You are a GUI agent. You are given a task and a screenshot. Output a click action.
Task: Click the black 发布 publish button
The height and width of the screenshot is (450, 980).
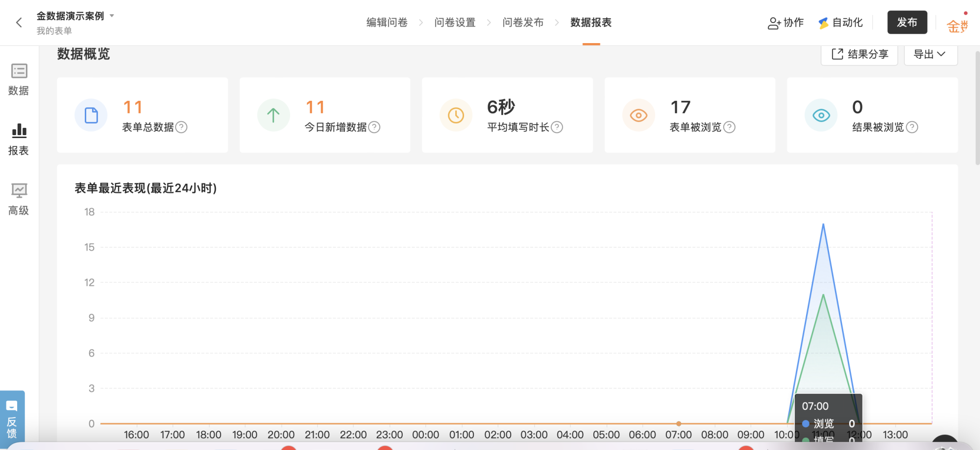[x=907, y=22]
